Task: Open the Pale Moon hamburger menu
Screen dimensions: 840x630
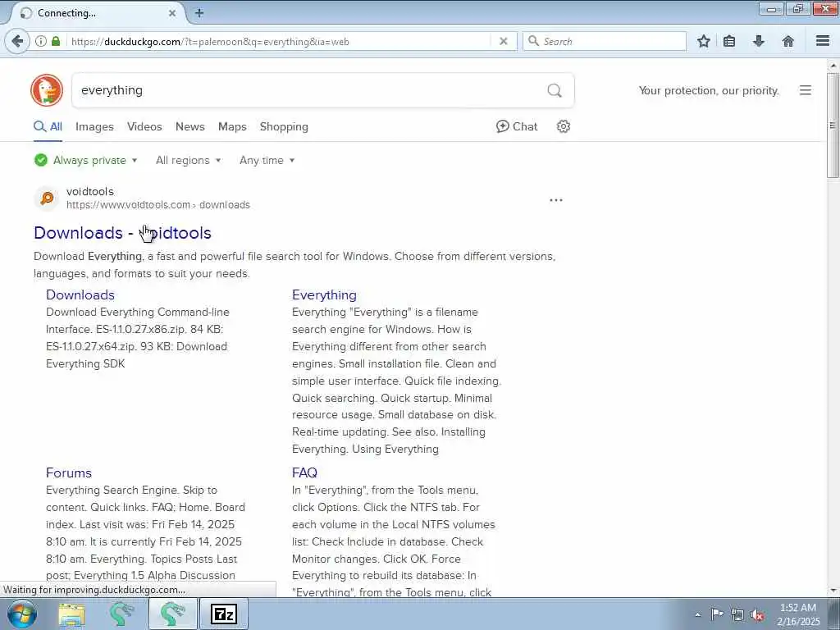Action: coord(823,41)
